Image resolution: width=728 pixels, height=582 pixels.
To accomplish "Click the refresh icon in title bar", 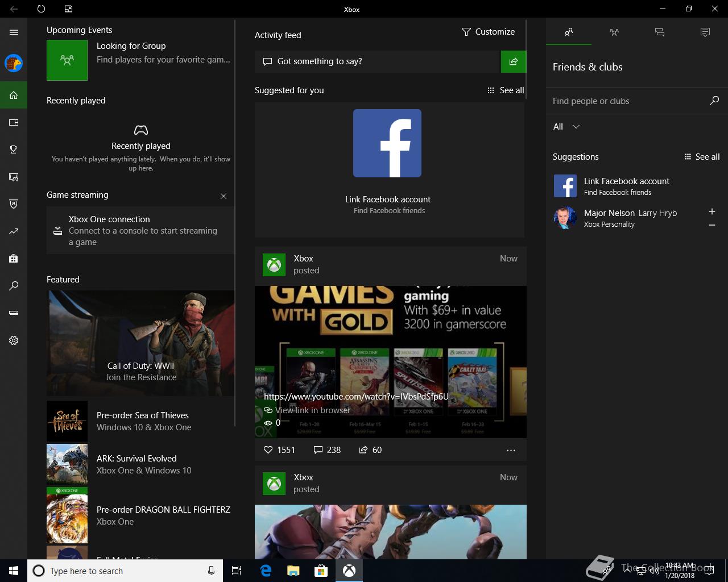I will click(x=41, y=9).
